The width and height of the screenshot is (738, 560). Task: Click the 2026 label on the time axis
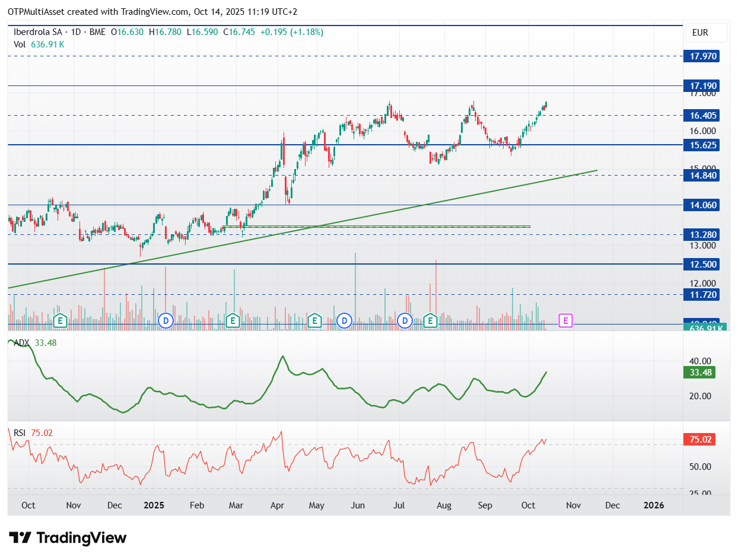[654, 505]
